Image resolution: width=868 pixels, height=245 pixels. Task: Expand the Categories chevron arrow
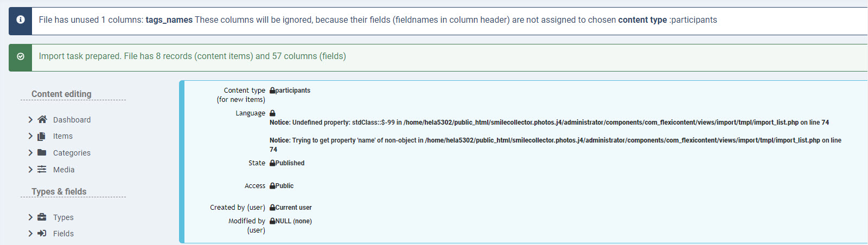pos(30,153)
